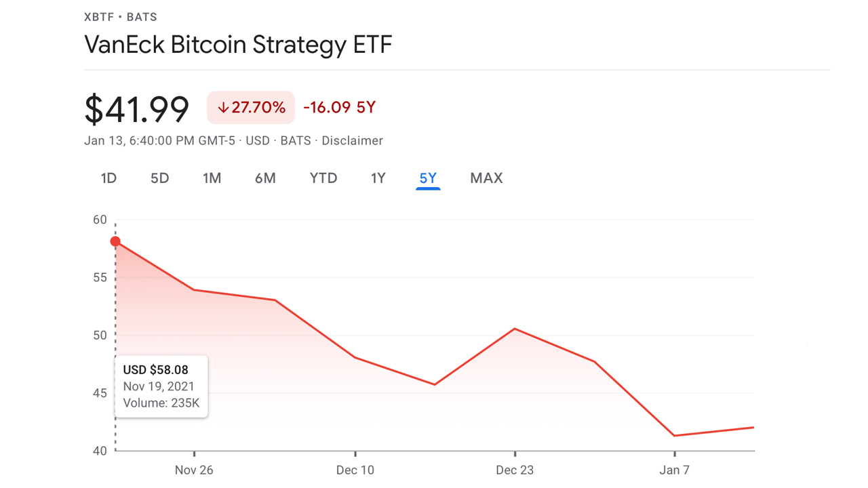Select the 6M time range tab

[265, 178]
